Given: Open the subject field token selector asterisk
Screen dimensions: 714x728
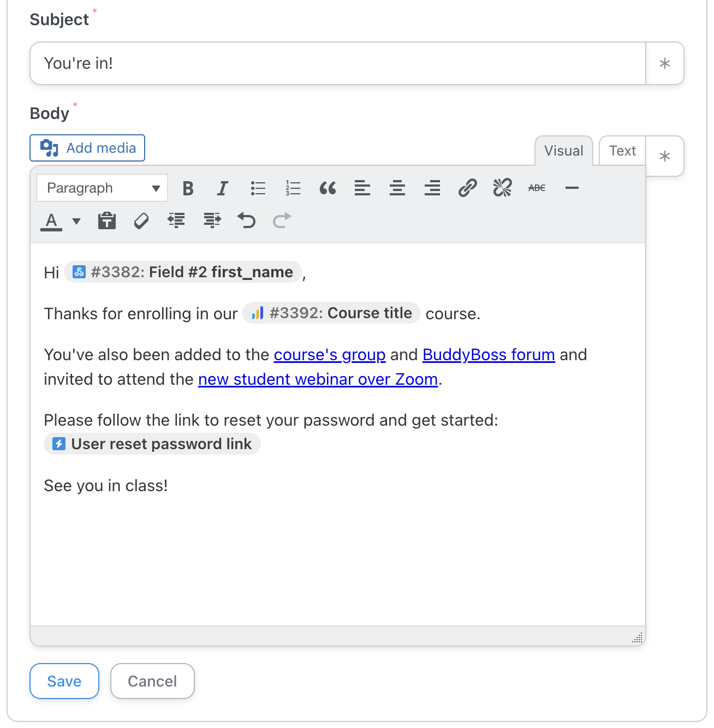Looking at the screenshot, I should click(x=664, y=64).
